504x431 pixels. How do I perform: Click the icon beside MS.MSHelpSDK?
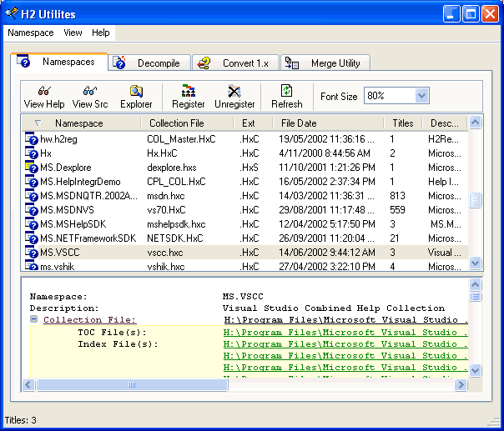pos(32,224)
